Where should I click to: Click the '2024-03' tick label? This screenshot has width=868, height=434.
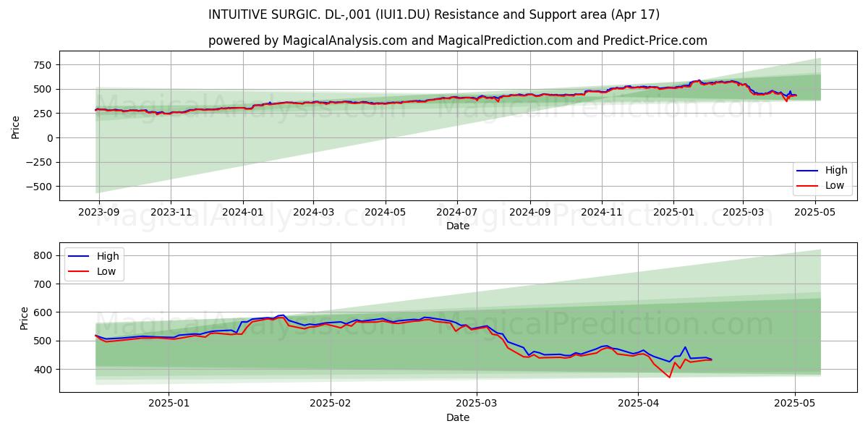pos(313,211)
